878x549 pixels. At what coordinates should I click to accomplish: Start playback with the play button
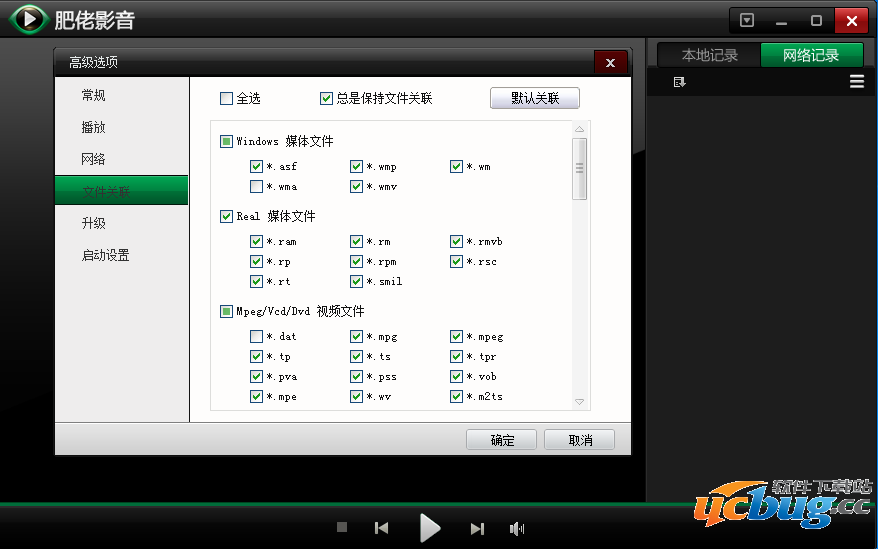pos(429,528)
